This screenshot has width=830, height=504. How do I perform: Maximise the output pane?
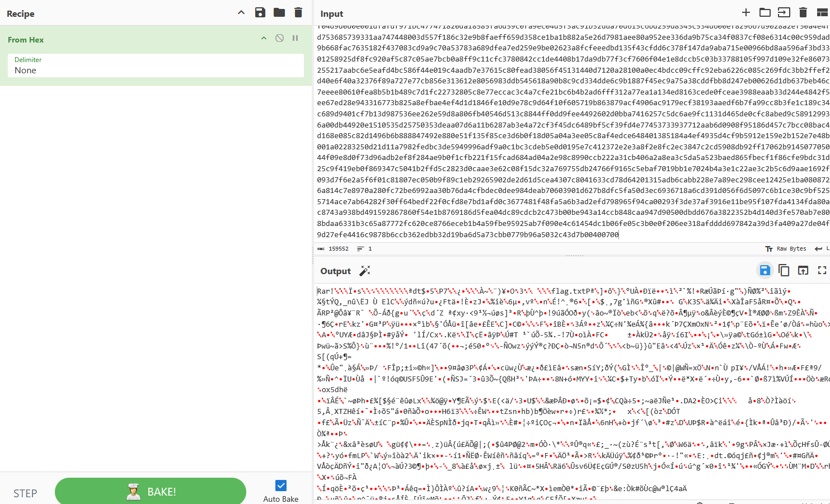822,271
